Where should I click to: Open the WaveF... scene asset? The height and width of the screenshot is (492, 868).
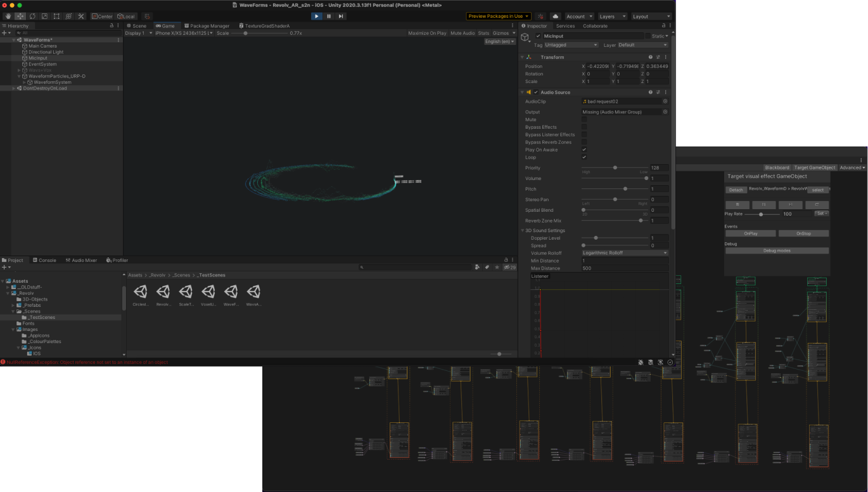[232, 295]
